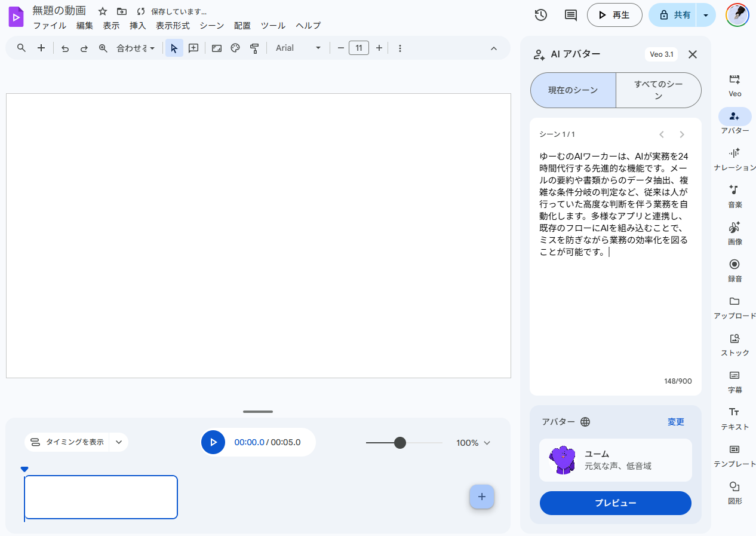Select the すべてのシーン segment
Viewport: 756px width, 536px height.
[658, 90]
